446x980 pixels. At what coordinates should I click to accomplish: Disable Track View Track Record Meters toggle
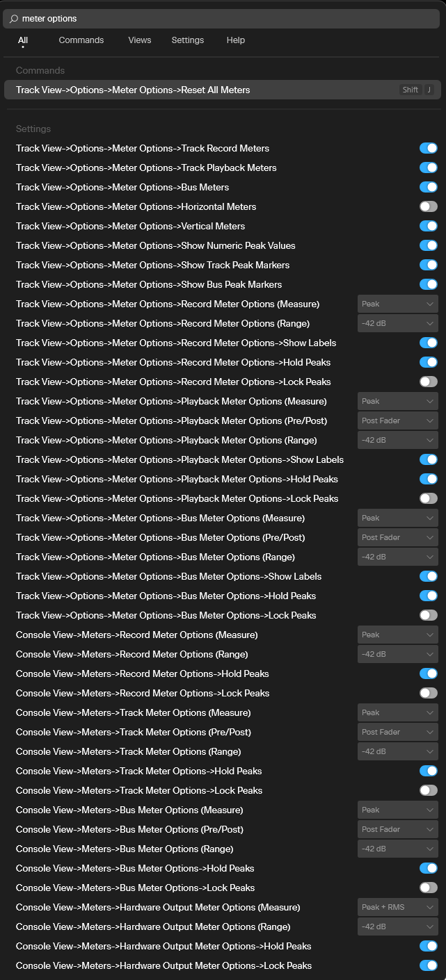click(x=428, y=148)
